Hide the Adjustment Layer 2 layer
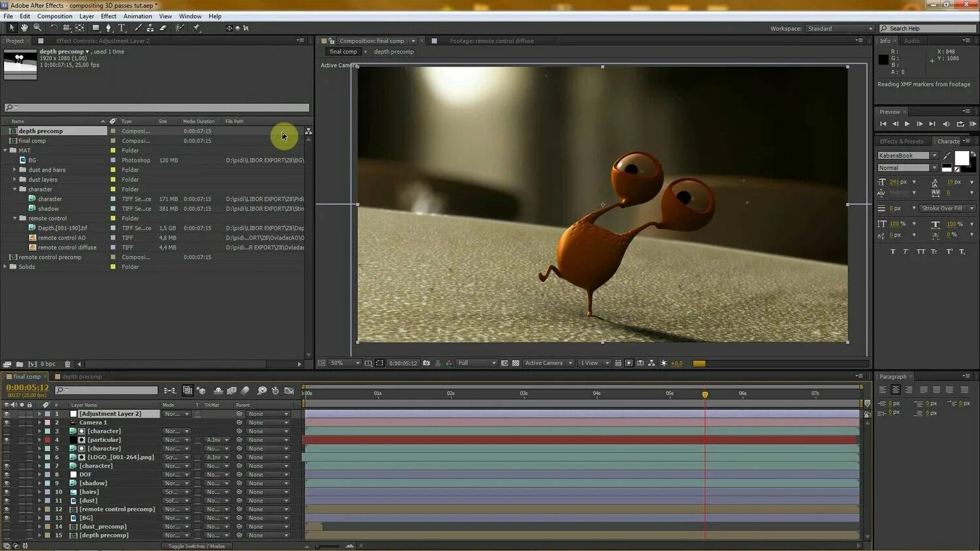Screen dimensions: 980x551 [x=7, y=414]
